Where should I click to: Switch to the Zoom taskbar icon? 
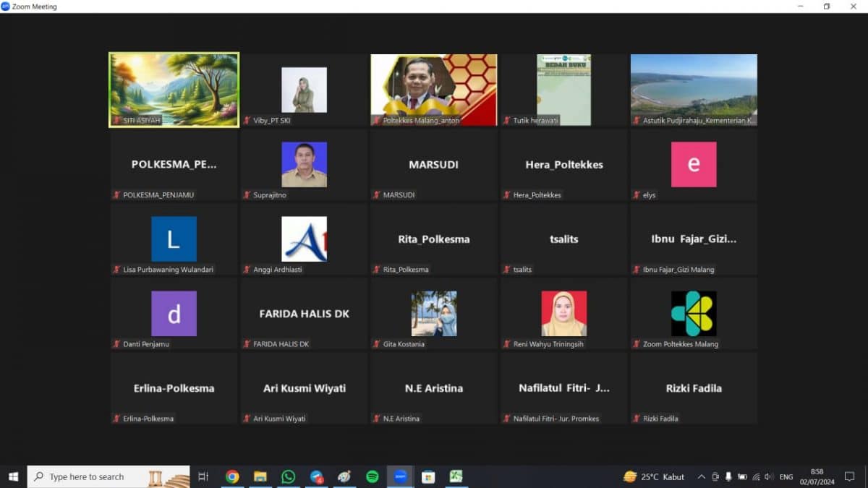(x=400, y=476)
